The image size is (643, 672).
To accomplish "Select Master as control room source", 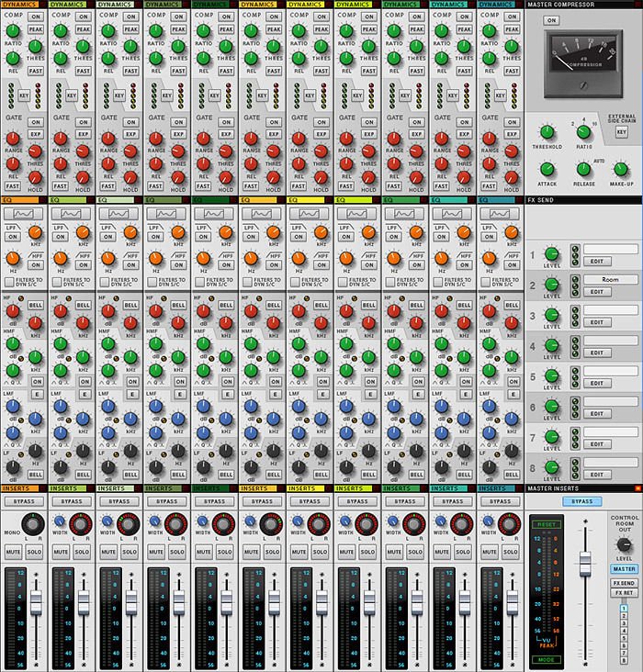I will click(624, 569).
